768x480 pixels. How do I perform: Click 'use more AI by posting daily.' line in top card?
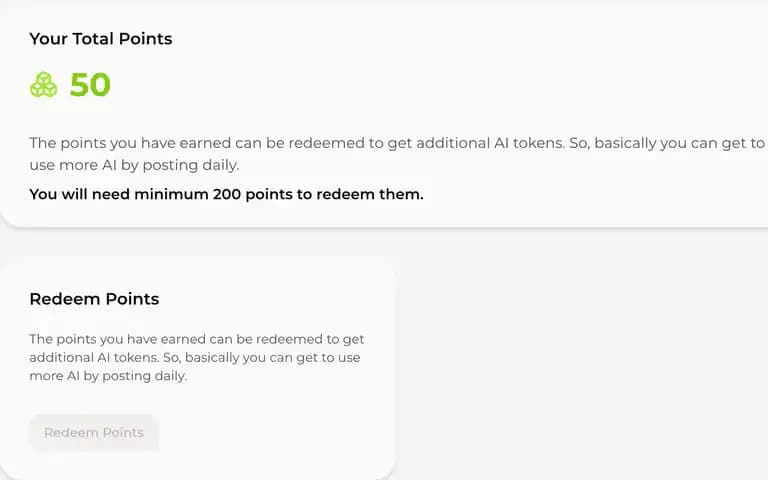[x=134, y=165]
